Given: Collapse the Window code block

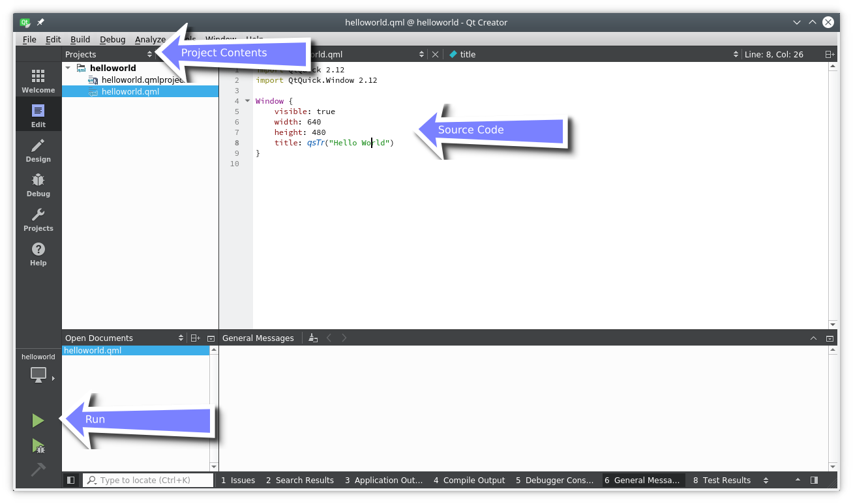Looking at the screenshot, I should tap(247, 101).
